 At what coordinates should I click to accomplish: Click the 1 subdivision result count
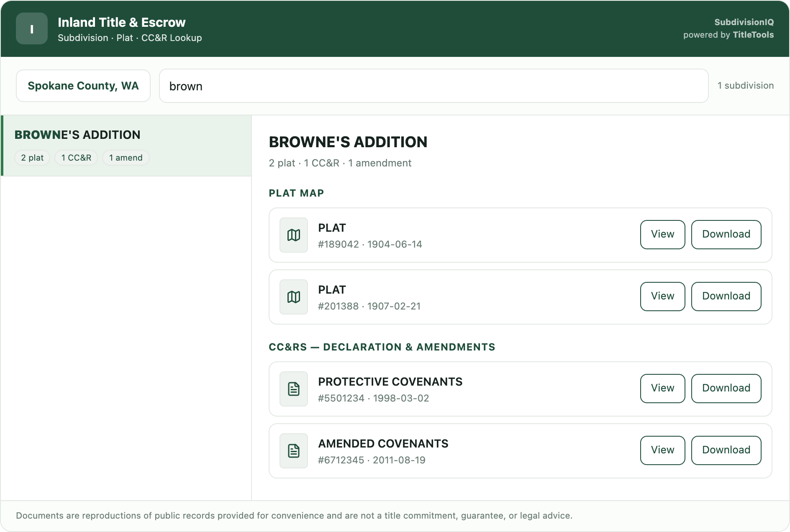746,86
